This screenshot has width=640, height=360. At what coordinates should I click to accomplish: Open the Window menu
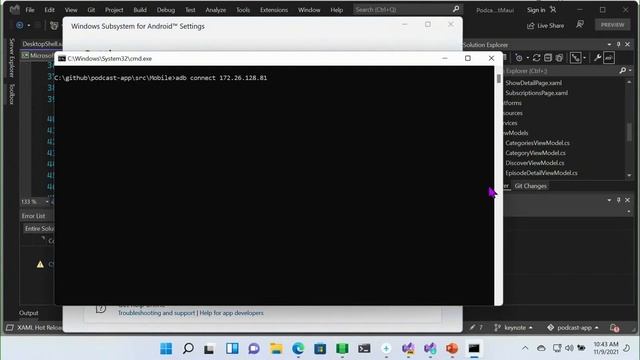click(309, 10)
